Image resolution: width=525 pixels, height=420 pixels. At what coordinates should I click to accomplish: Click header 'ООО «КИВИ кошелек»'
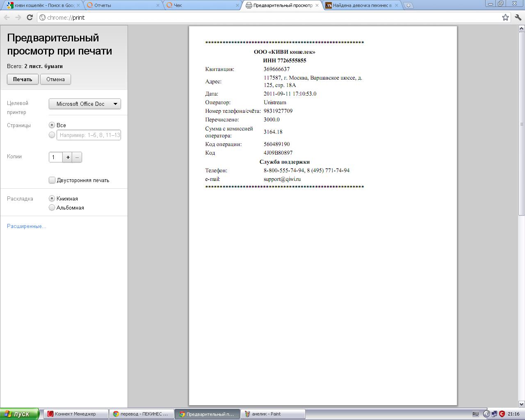[x=285, y=52]
